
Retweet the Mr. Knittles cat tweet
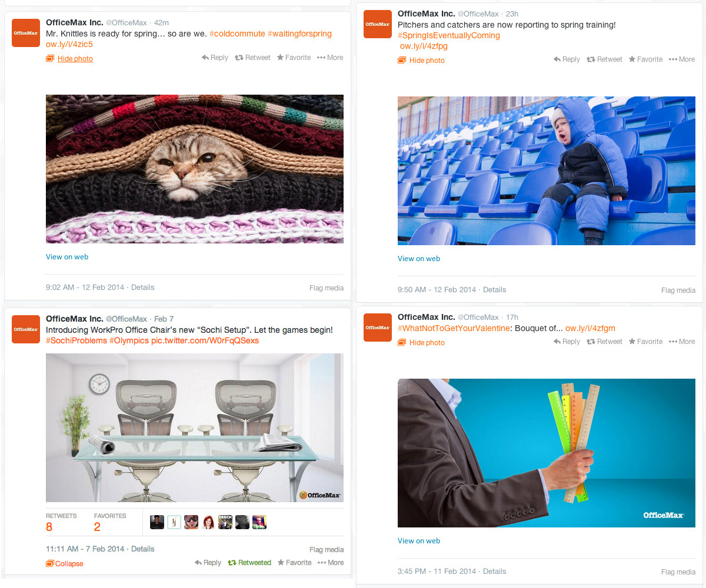pos(252,58)
